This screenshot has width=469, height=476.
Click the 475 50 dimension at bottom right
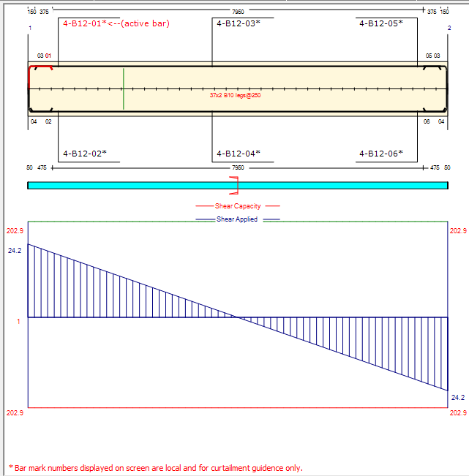tap(440, 167)
